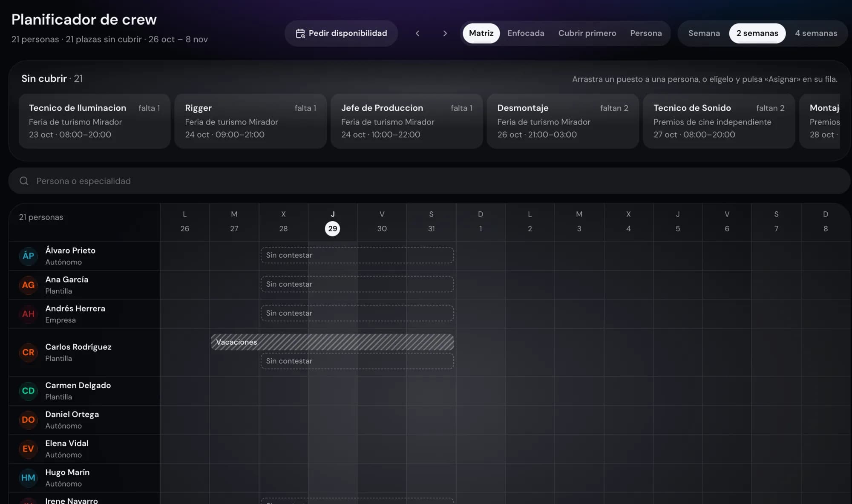This screenshot has width=852, height=504.
Task: Click the L 26 day column header
Action: tap(184, 222)
